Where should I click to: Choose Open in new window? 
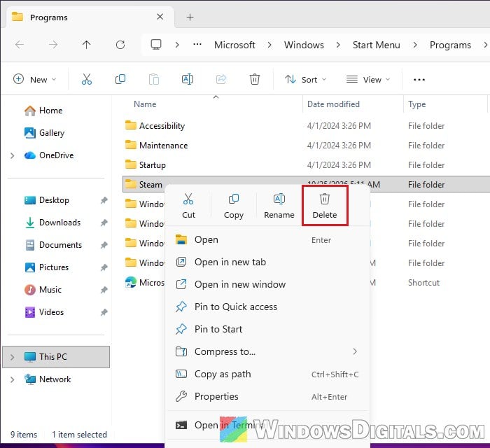[x=268, y=284]
